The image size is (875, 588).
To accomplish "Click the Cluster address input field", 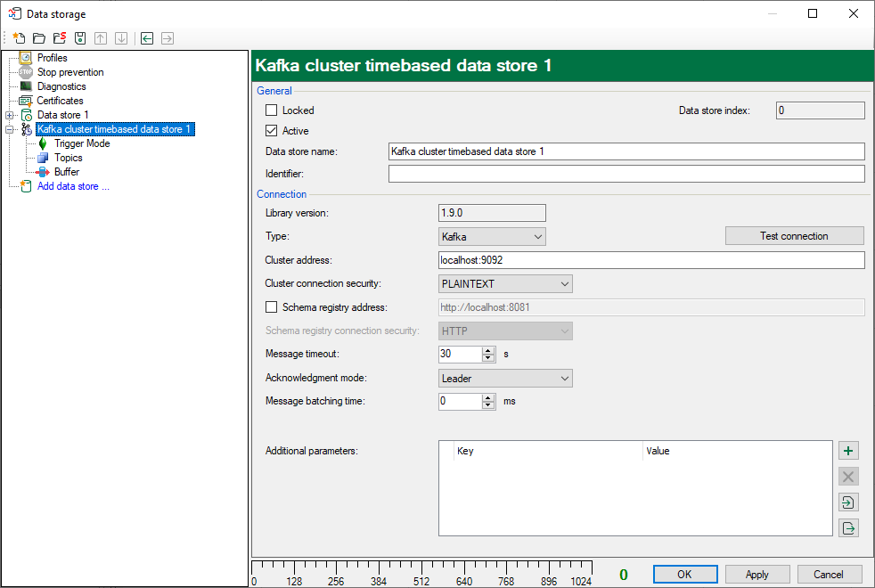I will pyautogui.click(x=651, y=260).
